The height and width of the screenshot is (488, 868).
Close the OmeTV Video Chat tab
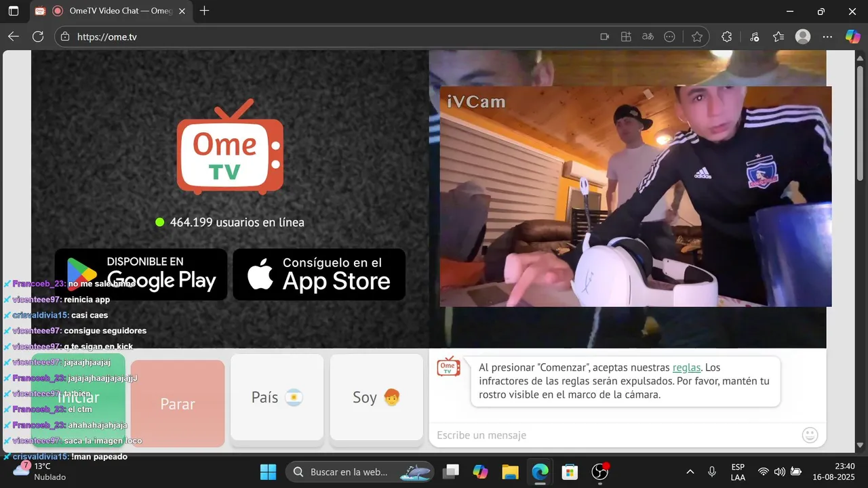pos(182,11)
